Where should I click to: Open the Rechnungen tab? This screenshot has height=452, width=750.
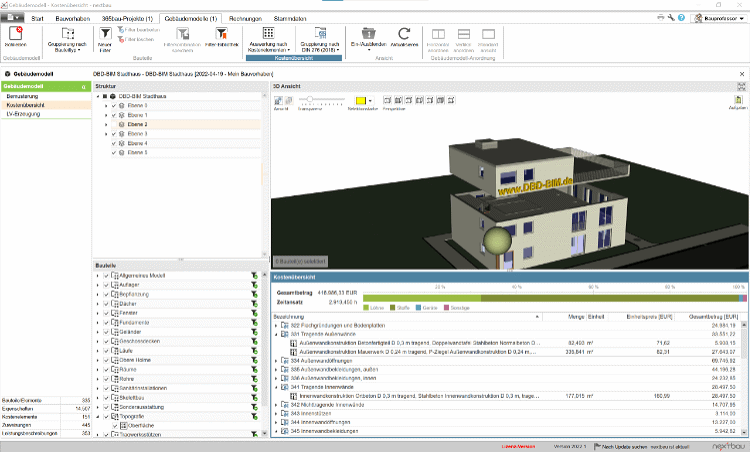245,19
